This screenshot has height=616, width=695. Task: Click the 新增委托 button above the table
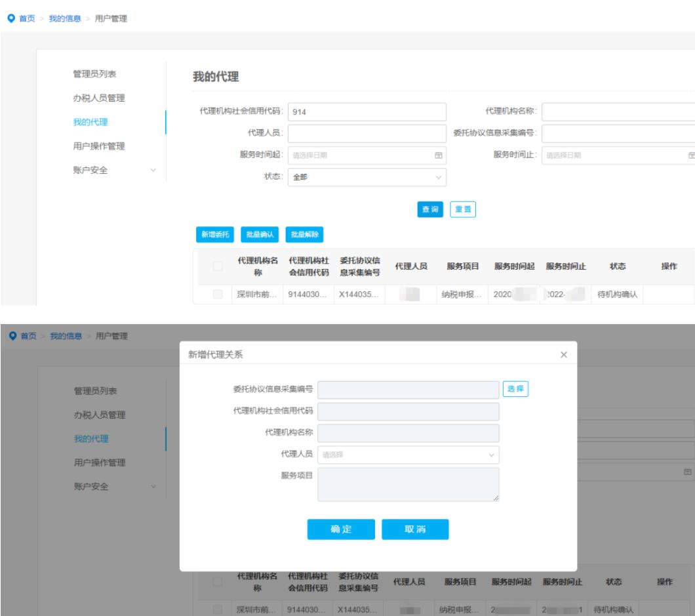pyautogui.click(x=210, y=234)
